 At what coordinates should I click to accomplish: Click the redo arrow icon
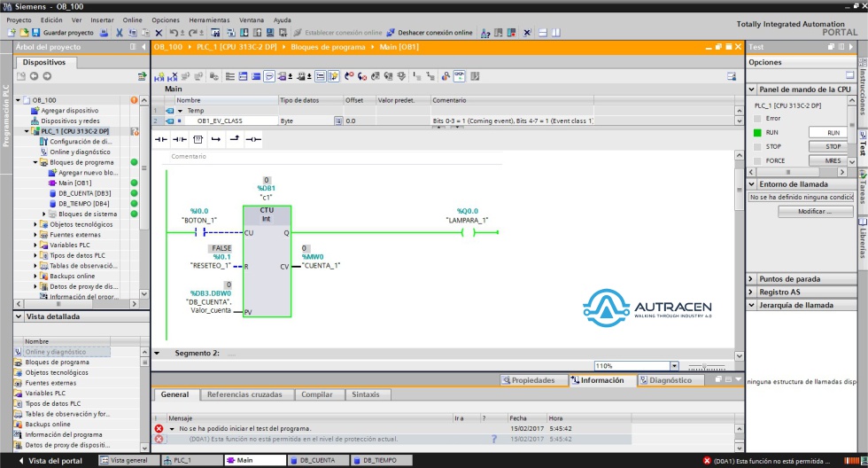point(193,33)
